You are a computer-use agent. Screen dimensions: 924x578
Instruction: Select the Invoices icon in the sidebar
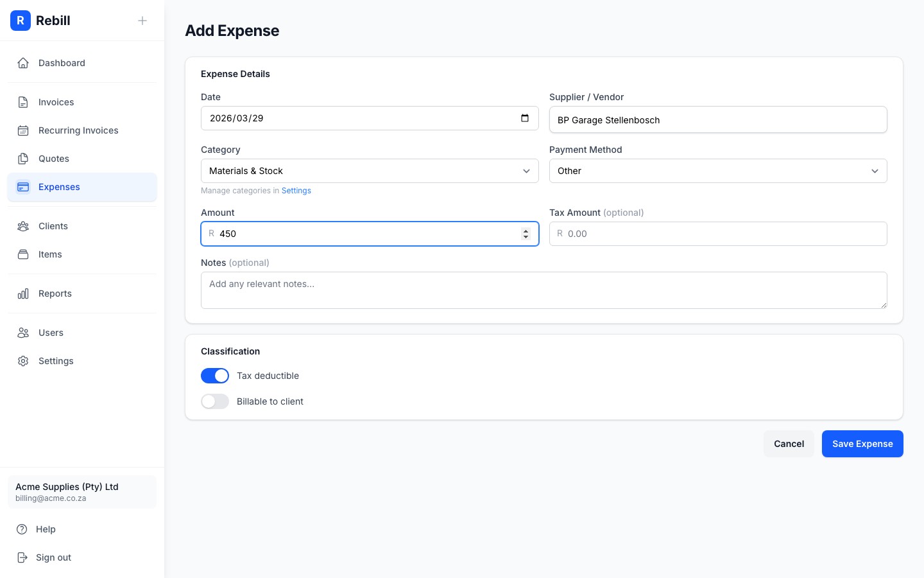23,102
